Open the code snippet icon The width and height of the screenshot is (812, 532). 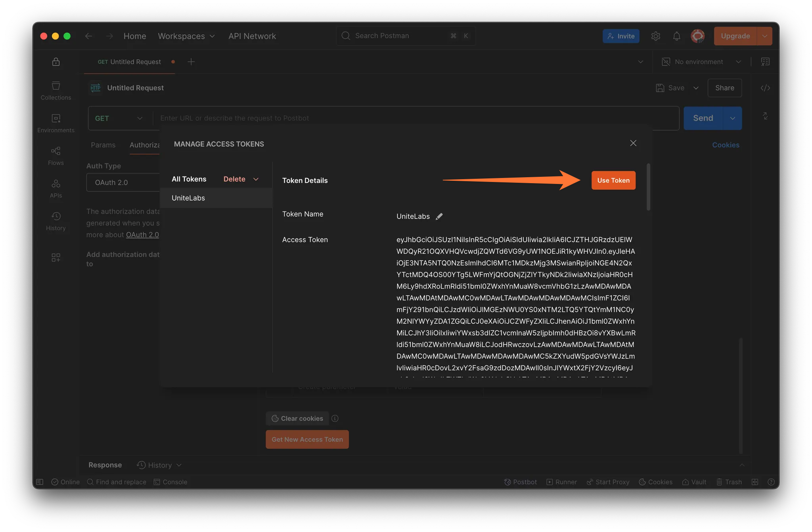point(765,88)
